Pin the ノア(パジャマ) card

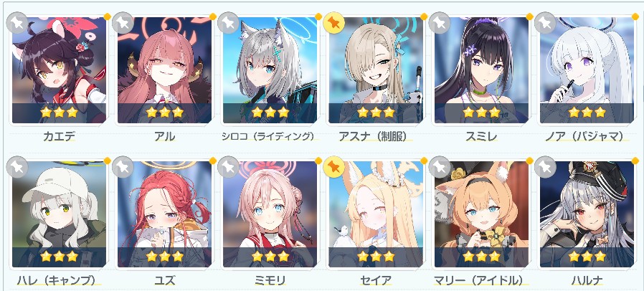point(545,23)
